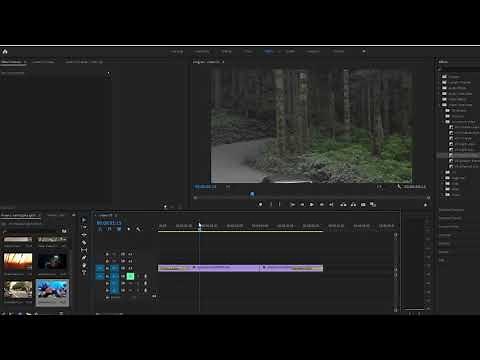
Task: Click the Extract button
Action: coord(353,204)
